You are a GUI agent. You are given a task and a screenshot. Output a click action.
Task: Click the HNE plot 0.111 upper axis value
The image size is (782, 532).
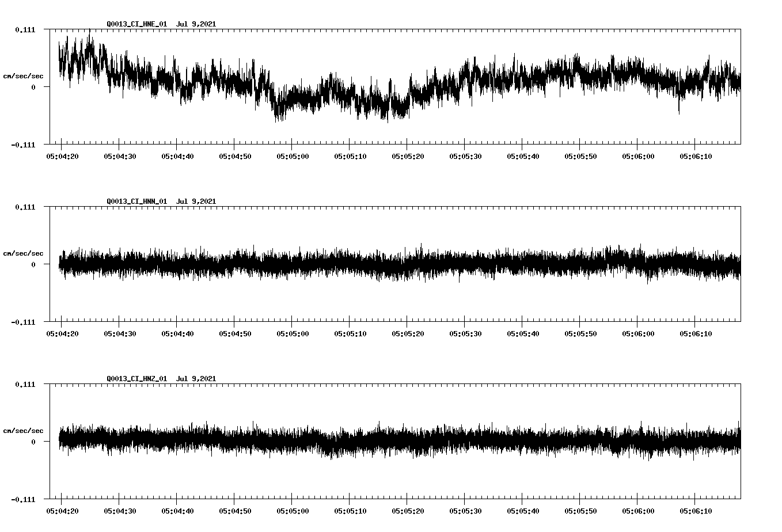(25, 29)
